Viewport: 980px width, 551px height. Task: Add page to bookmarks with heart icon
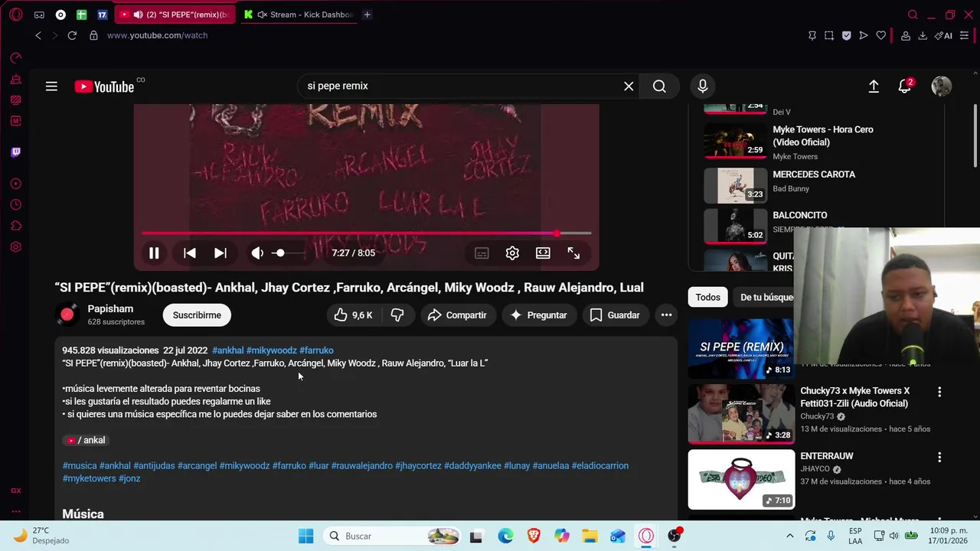click(881, 35)
